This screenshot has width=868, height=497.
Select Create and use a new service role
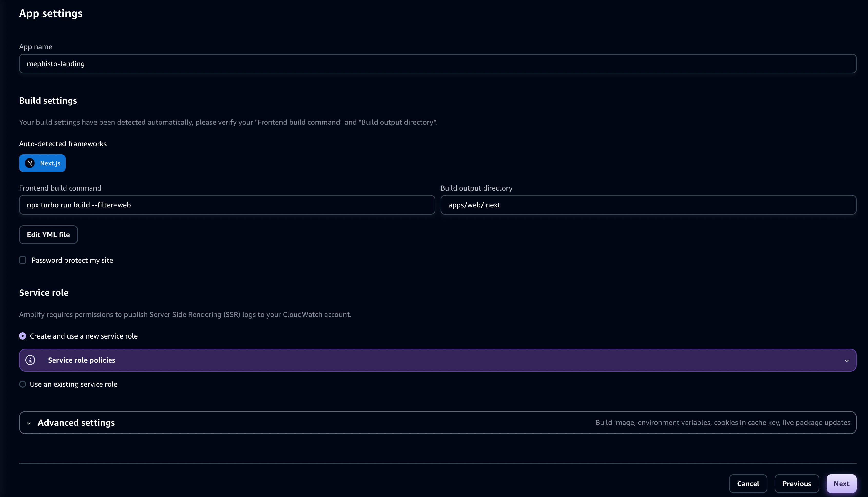[x=23, y=336]
